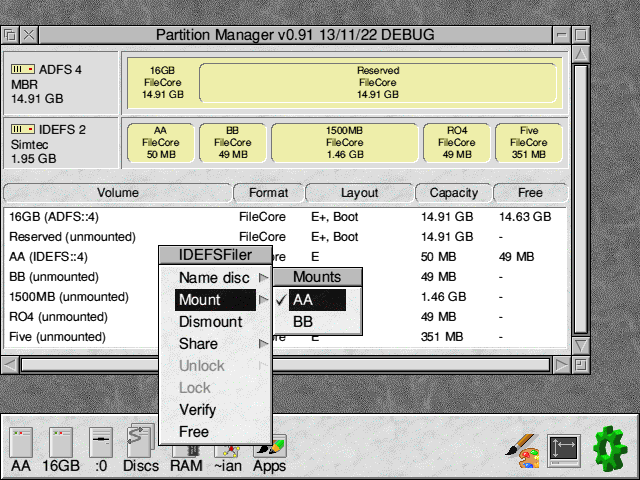Select the 16GB FileCore partition block
Image resolution: width=640 pixels, height=480 pixels.
click(x=162, y=82)
